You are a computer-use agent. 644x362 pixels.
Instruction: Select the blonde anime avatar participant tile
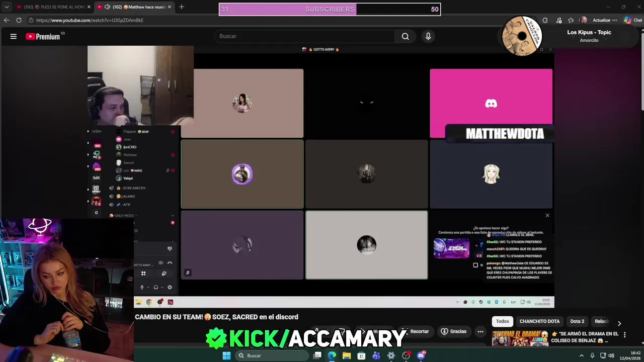tap(491, 174)
